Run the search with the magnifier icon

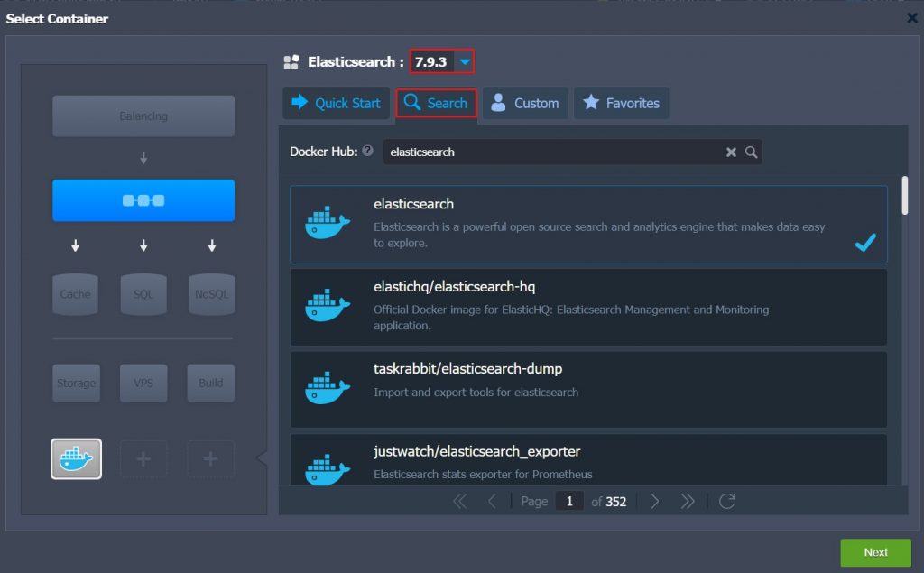751,152
